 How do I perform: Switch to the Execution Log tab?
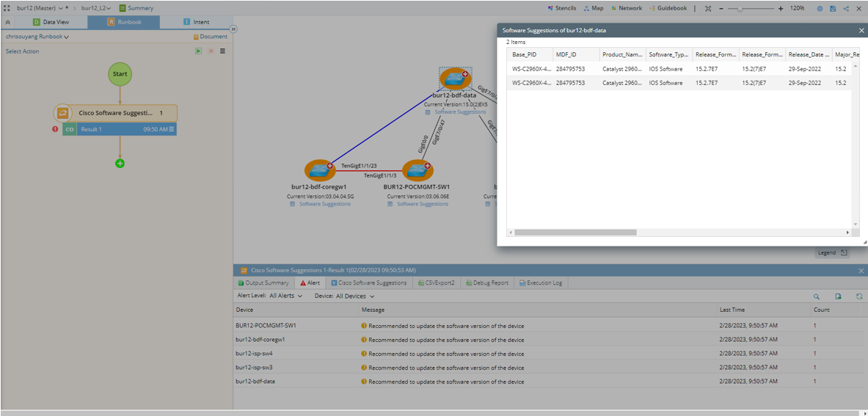(x=541, y=282)
